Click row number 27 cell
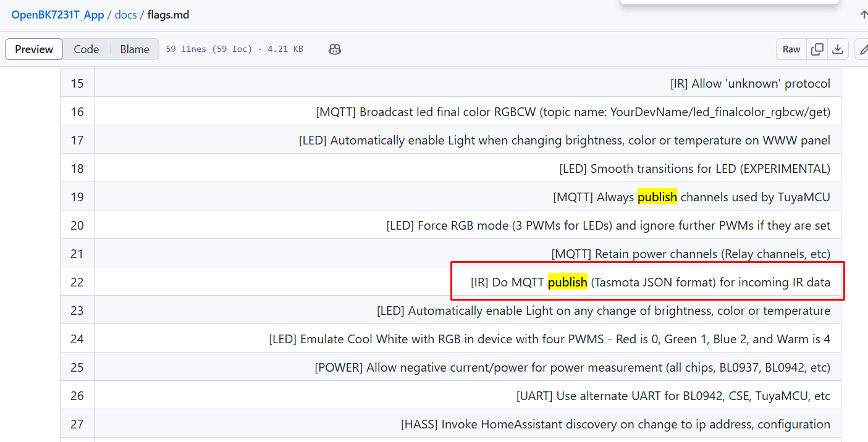 click(x=77, y=424)
